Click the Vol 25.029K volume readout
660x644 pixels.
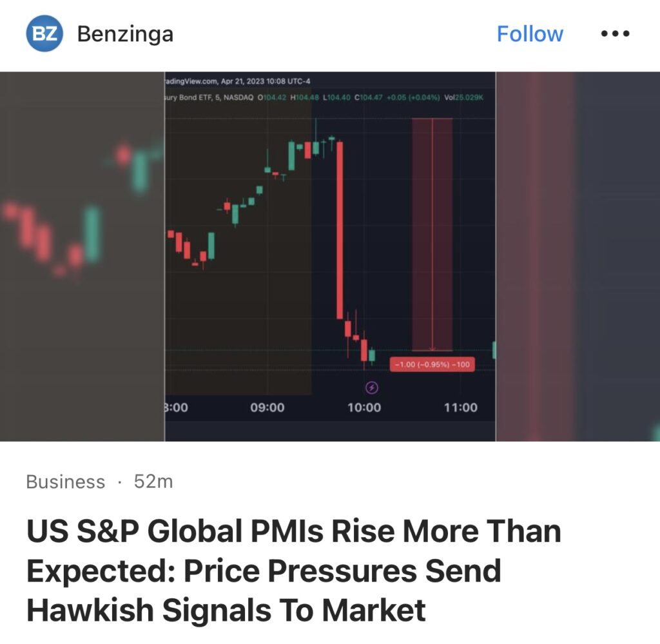pos(464,97)
